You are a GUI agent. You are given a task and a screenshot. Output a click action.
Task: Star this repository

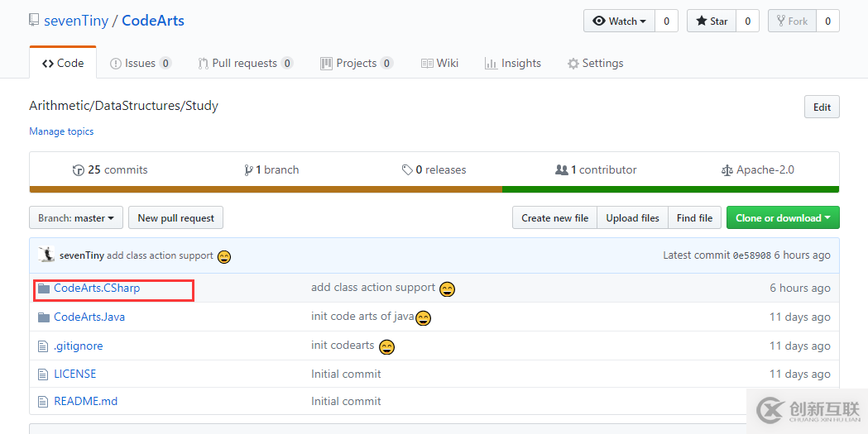pyautogui.click(x=712, y=21)
